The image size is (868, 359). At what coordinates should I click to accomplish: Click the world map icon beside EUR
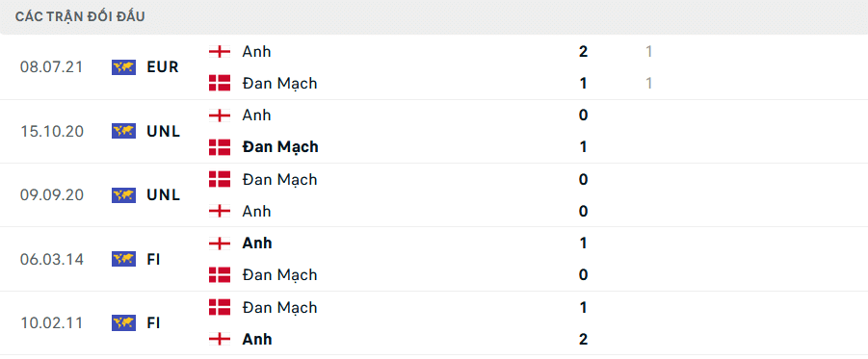point(123,67)
